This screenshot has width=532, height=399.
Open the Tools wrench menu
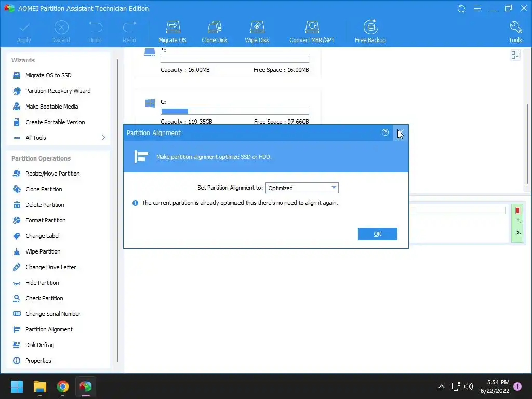pos(515,32)
